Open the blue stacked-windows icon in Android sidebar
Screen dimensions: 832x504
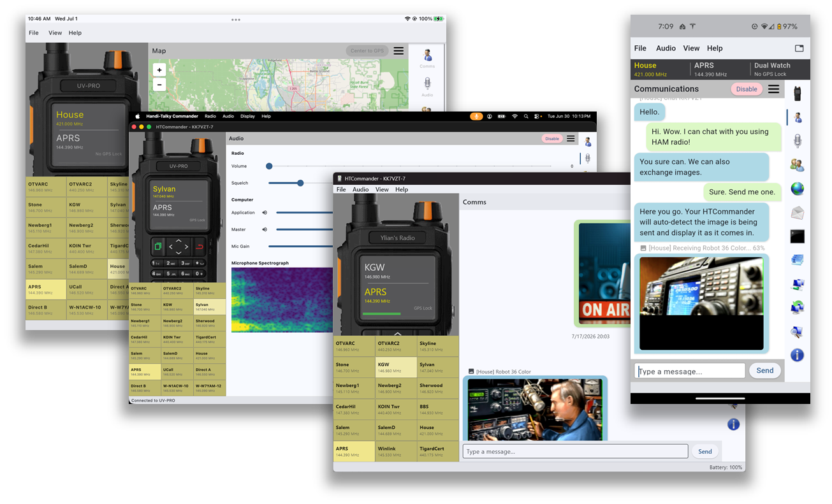[x=797, y=260]
